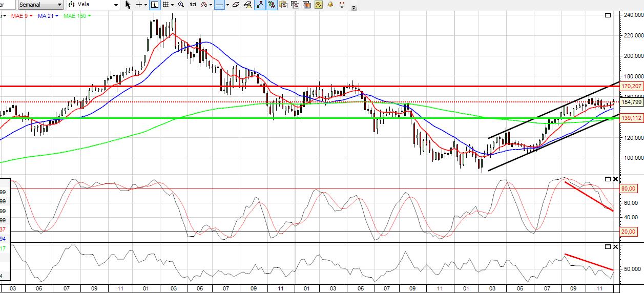Activate the crosshair cursor tool
The width and height of the screenshot is (644, 293).
139,5
